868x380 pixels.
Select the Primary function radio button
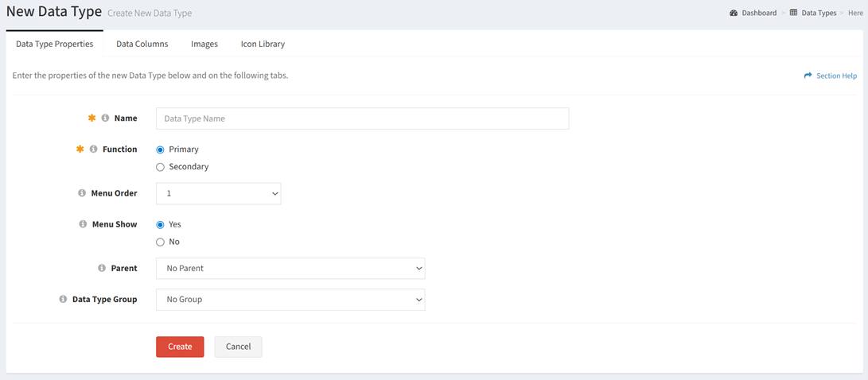pyautogui.click(x=161, y=150)
